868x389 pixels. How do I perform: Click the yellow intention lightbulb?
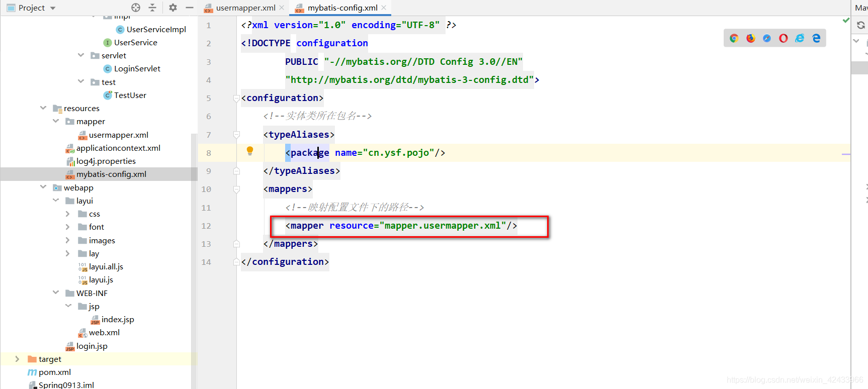(250, 151)
